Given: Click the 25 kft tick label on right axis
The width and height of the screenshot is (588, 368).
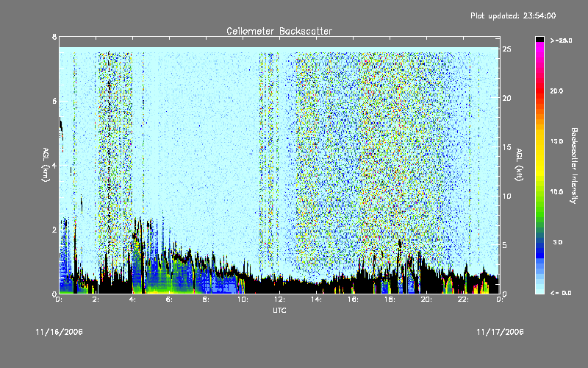Looking at the screenshot, I should (x=507, y=49).
